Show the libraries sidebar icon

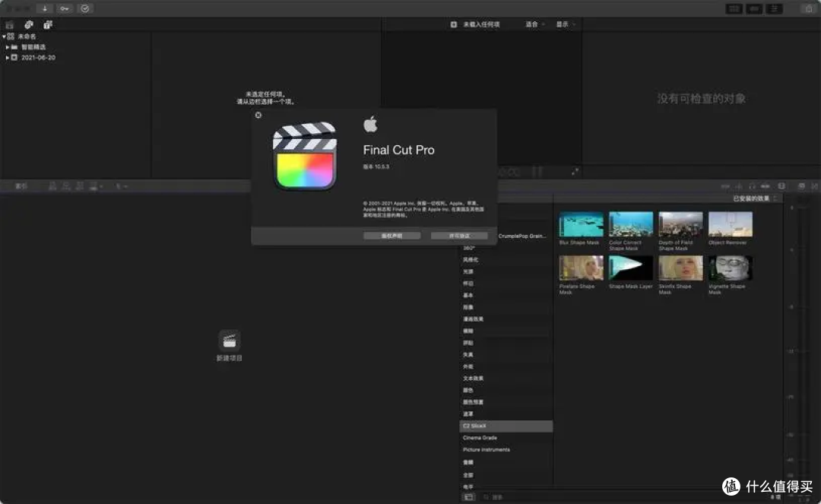click(9, 24)
